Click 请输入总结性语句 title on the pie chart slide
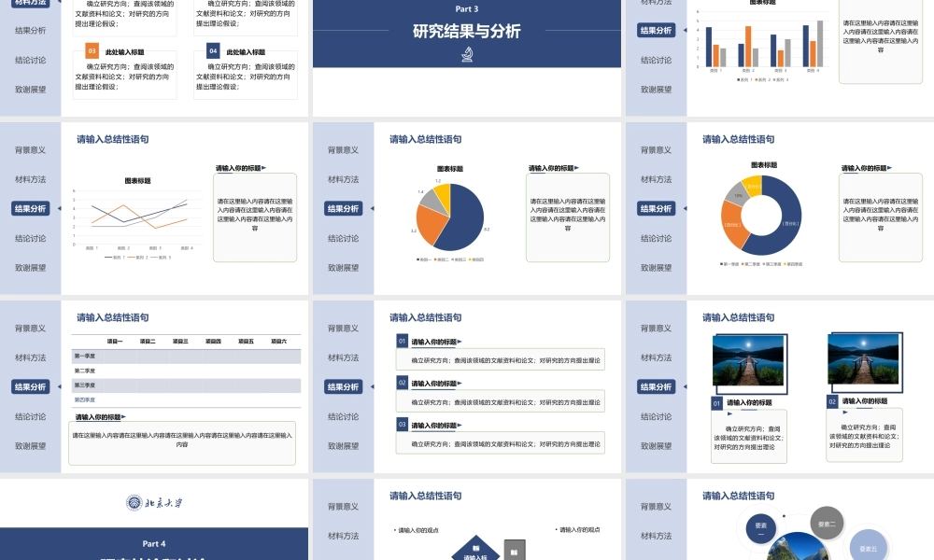The width and height of the screenshot is (934, 560). [x=425, y=139]
